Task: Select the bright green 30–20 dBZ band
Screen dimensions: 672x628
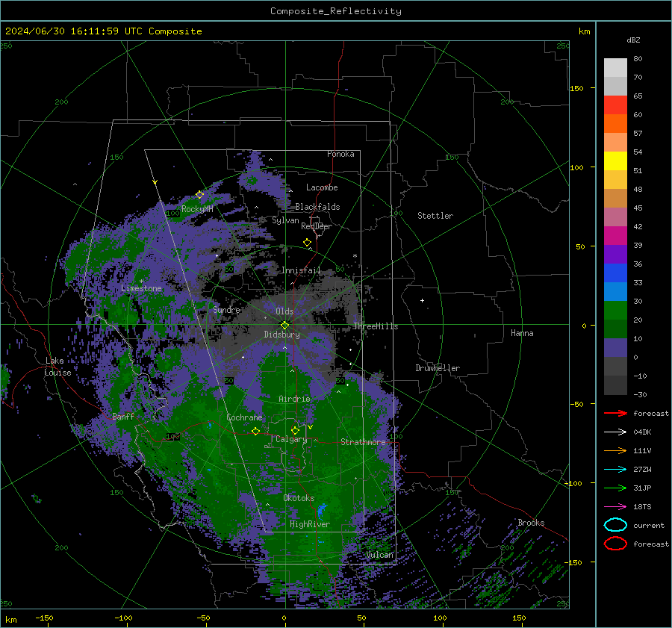Action: pyautogui.click(x=615, y=311)
